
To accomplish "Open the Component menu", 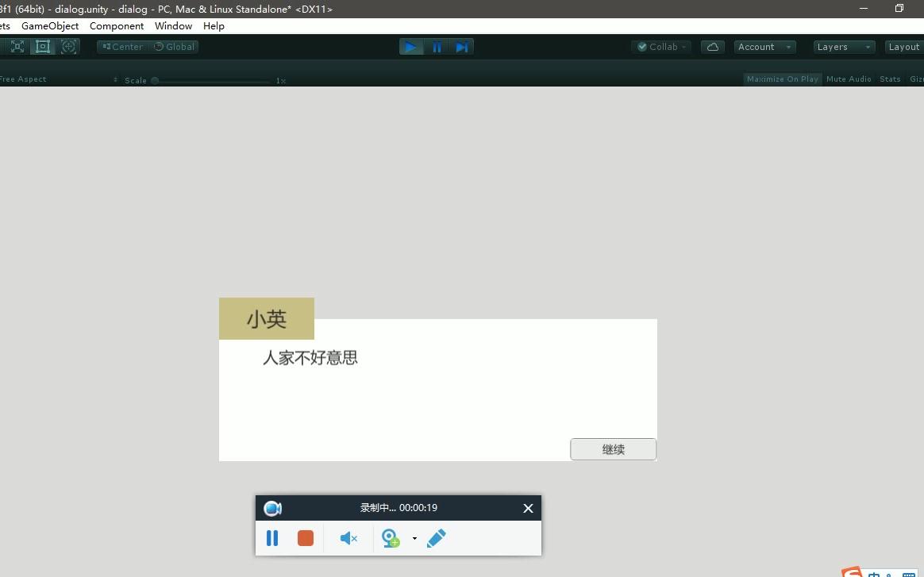I will pos(117,25).
